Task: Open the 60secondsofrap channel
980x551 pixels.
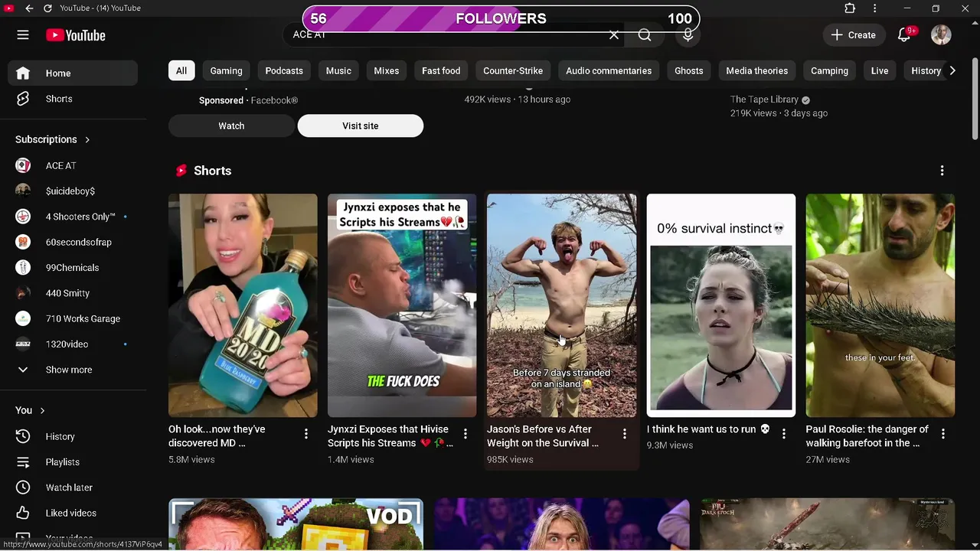Action: tap(73, 242)
